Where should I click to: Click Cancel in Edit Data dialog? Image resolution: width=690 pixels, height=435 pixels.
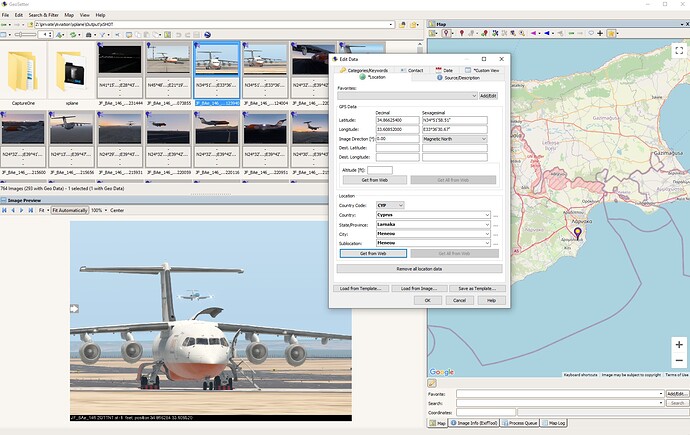[x=459, y=300]
